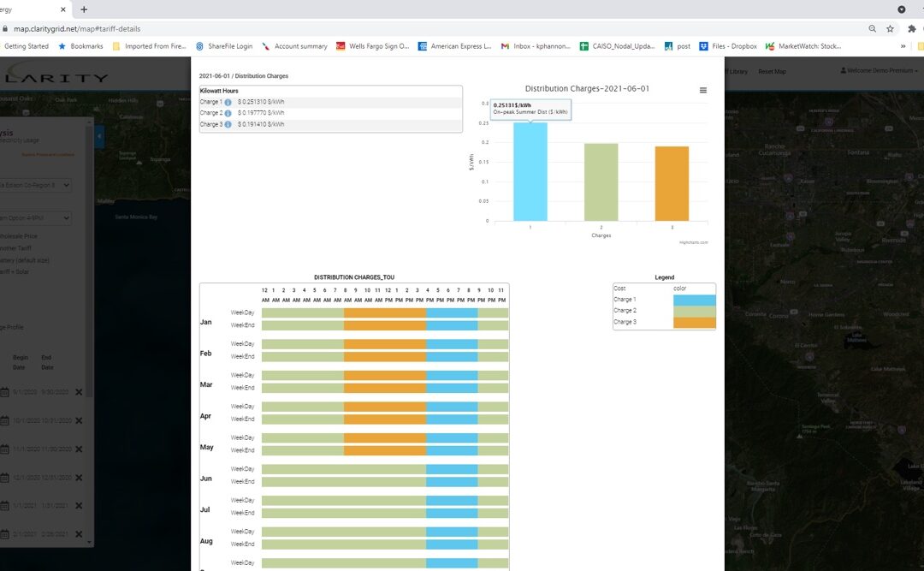The image size is (924, 571).
Task: Click the Legend title above the cost table
Action: [664, 277]
